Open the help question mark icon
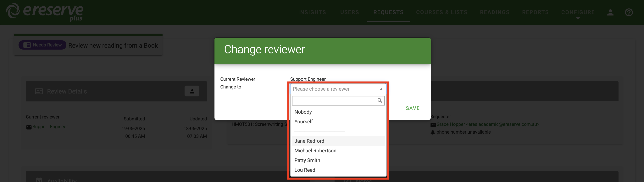This screenshot has width=644, height=182. point(629,12)
